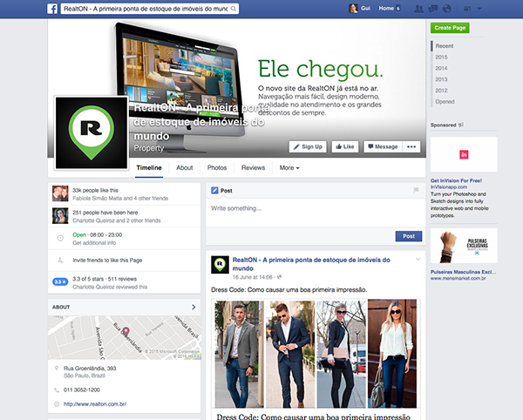Click the Get additional info link

tap(94, 243)
